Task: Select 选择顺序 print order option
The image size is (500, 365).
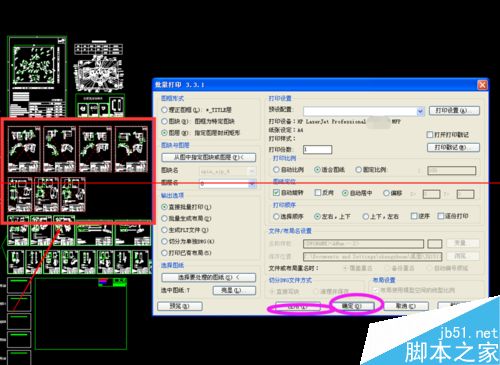Action: click(x=276, y=216)
